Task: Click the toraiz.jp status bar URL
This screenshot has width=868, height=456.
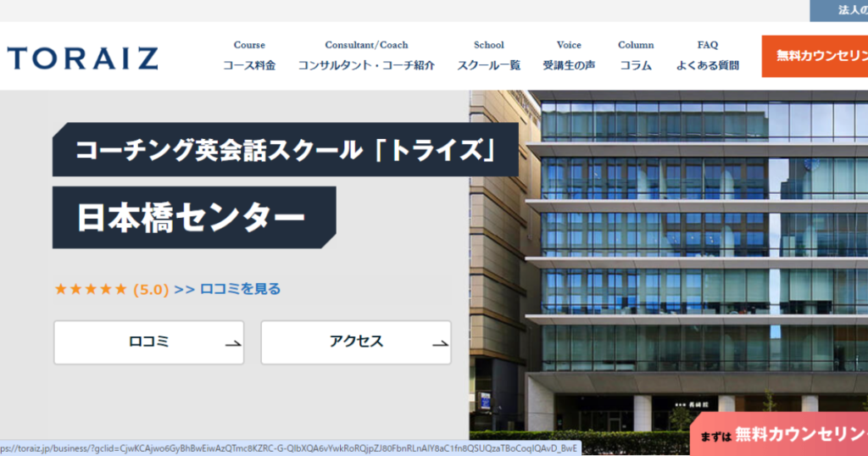Action: click(289, 448)
